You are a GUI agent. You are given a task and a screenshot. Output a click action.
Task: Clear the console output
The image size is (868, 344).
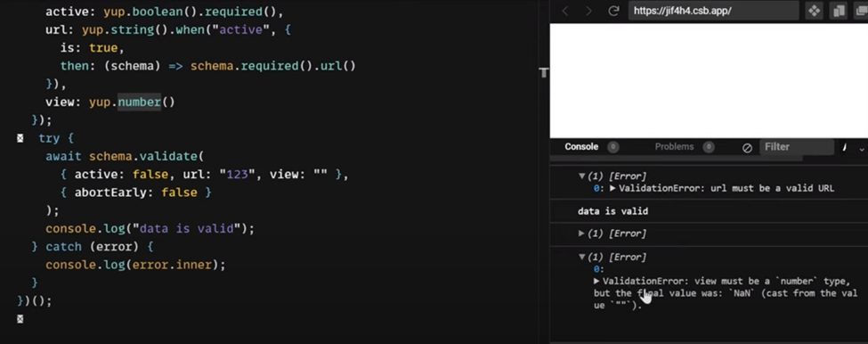(747, 148)
